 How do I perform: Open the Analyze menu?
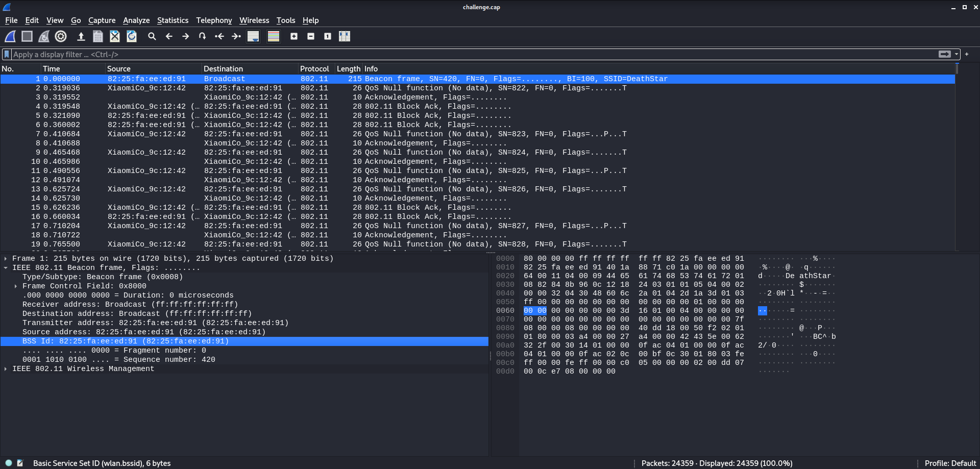136,20
